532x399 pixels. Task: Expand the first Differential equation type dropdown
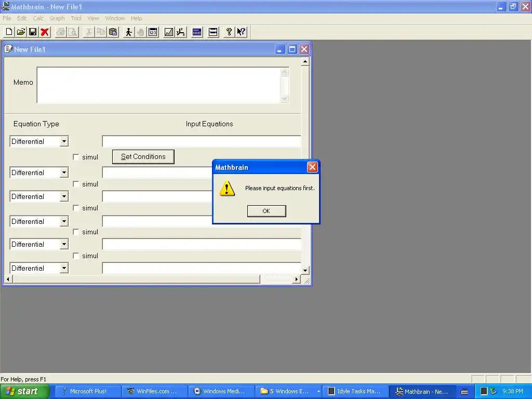pos(64,141)
